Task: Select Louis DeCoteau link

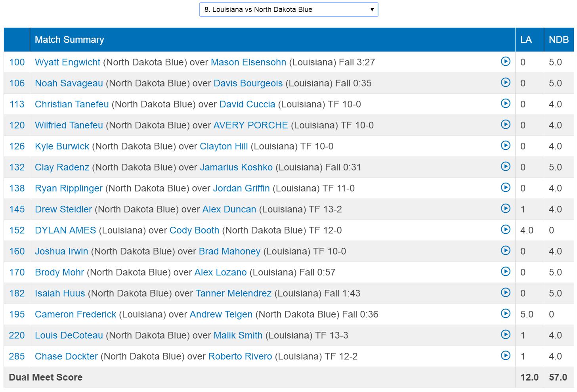Action: tap(69, 335)
